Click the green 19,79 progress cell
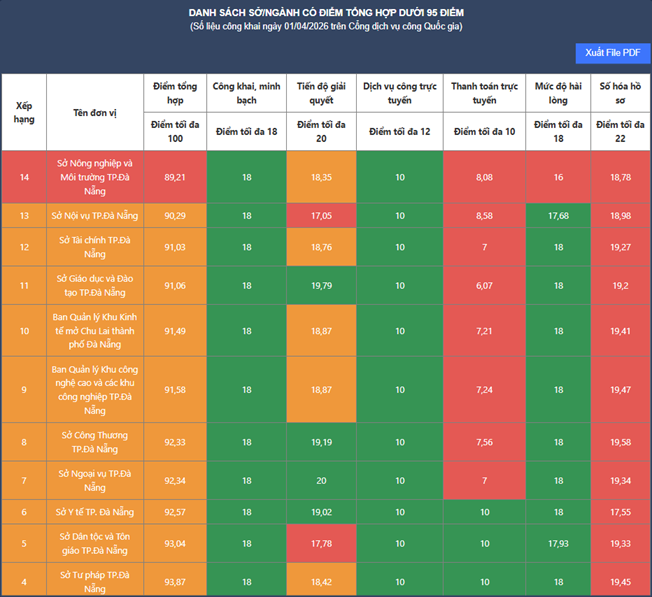This screenshot has height=597, width=652. [321, 285]
